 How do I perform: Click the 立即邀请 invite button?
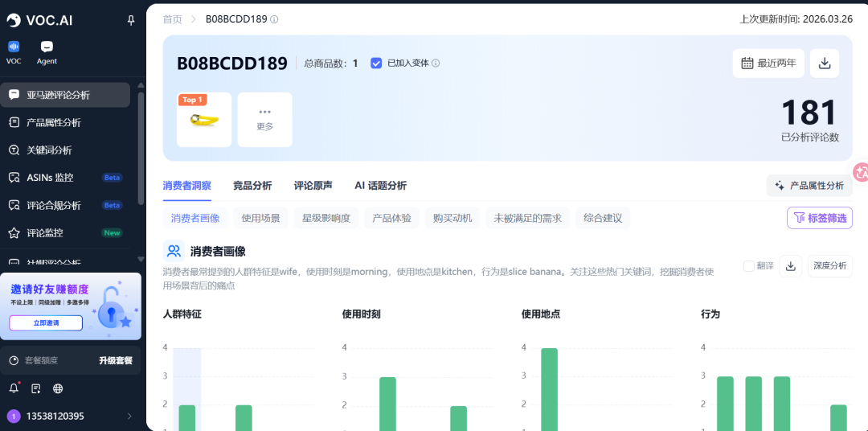tap(46, 322)
